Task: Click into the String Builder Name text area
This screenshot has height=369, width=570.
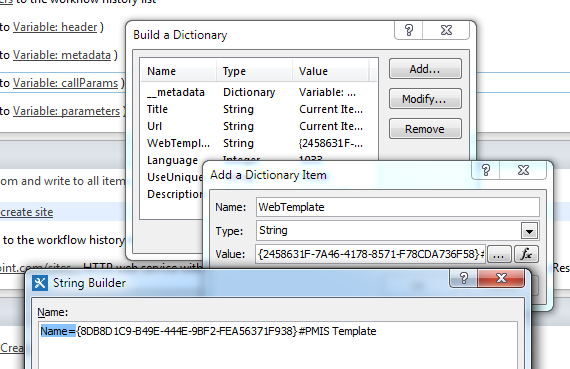Action: coord(278,345)
